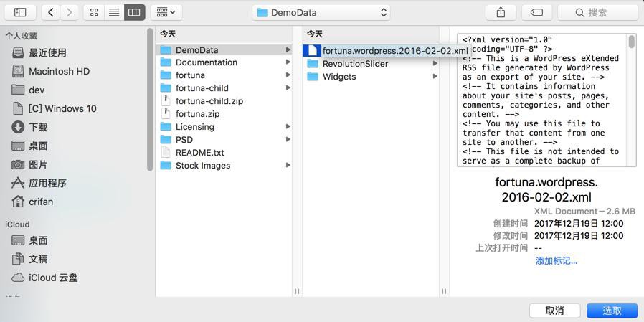Click the Share toolbar icon
This screenshot has width=644, height=322.
point(501,12)
